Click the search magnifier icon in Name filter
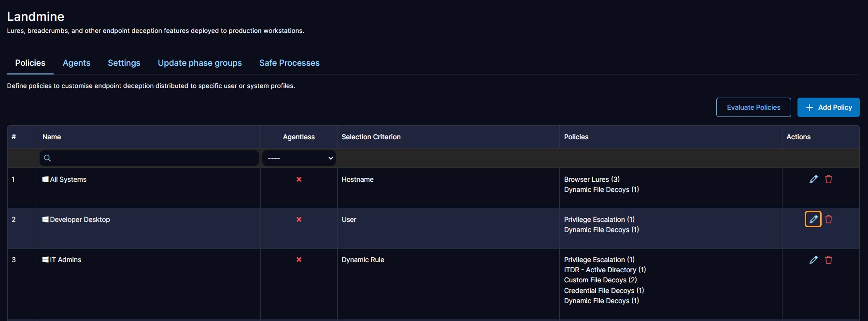868x321 pixels. click(47, 158)
